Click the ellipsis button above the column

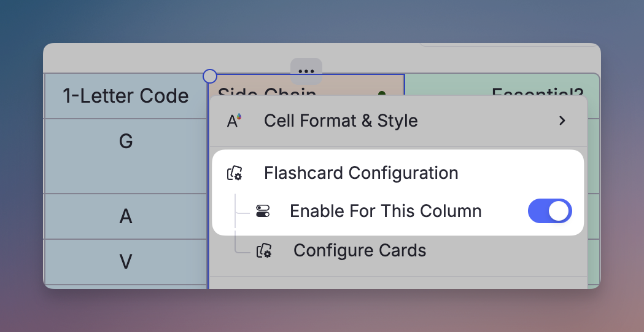tap(306, 71)
